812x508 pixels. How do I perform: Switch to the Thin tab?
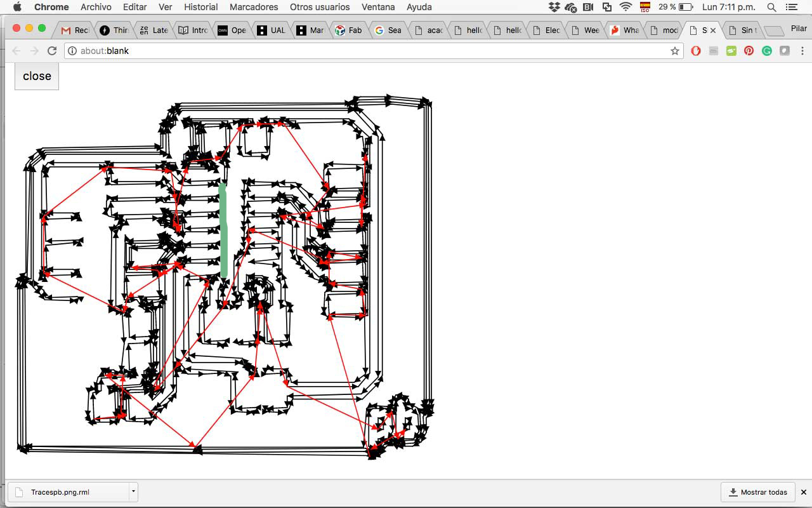pos(114,30)
